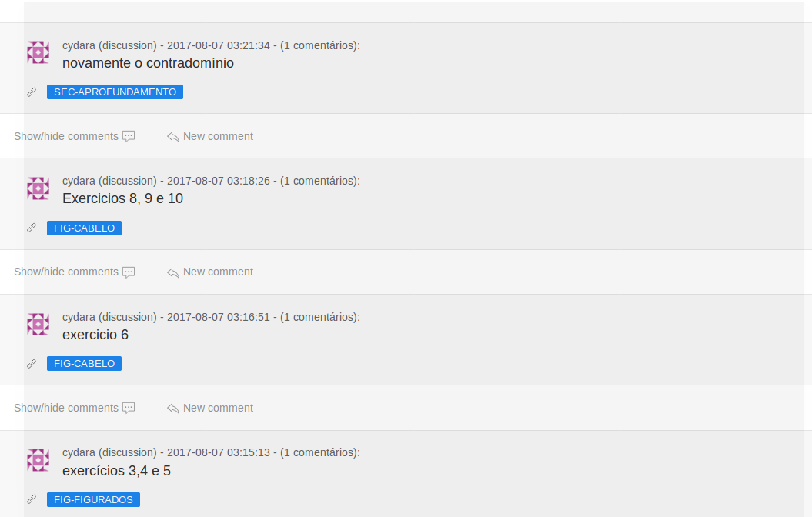
Task: Click the link icon beside the FIG-FIGURADOS tag
Action: click(x=32, y=499)
